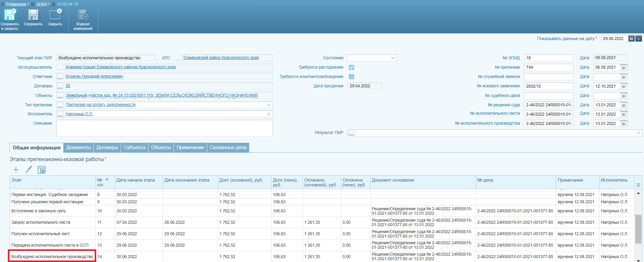This screenshot has height=262, width=644.
Task: Open calendar for service note date
Action: point(624,77)
